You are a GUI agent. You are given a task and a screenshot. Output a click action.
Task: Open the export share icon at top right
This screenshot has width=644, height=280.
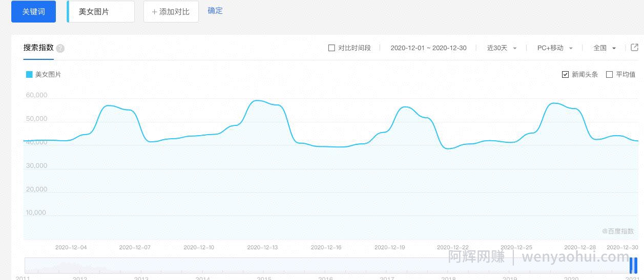[634, 48]
